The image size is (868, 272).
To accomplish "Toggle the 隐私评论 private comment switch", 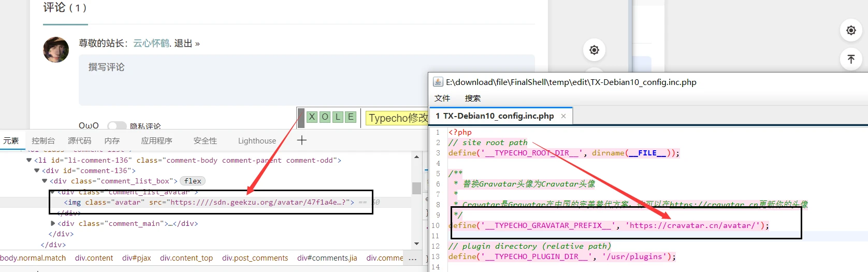I will pos(117,126).
